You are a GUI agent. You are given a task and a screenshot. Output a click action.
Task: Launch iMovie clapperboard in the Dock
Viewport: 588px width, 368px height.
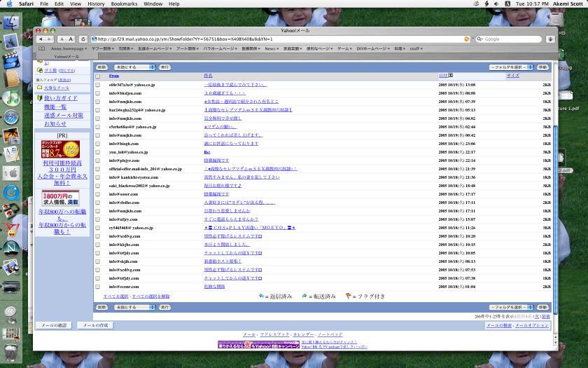11,60
